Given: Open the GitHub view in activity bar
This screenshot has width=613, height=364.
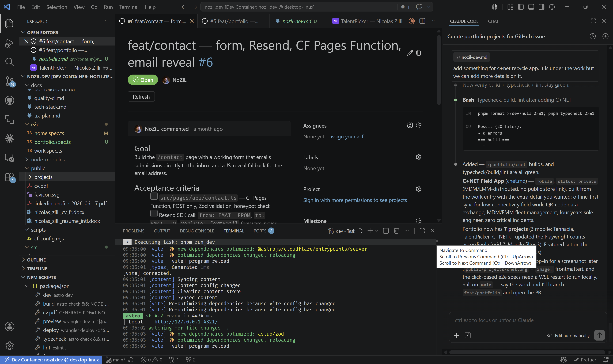Looking at the screenshot, I should click(x=9, y=100).
